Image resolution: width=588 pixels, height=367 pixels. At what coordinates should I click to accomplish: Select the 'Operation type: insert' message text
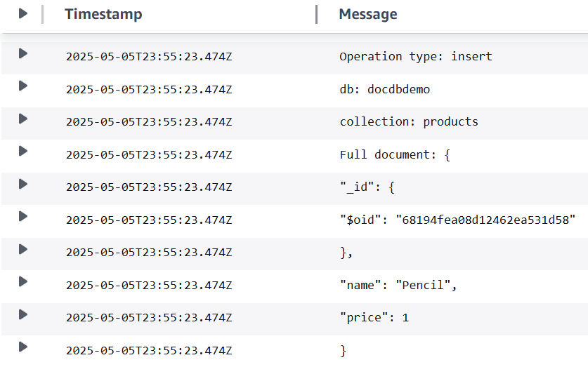(415, 57)
